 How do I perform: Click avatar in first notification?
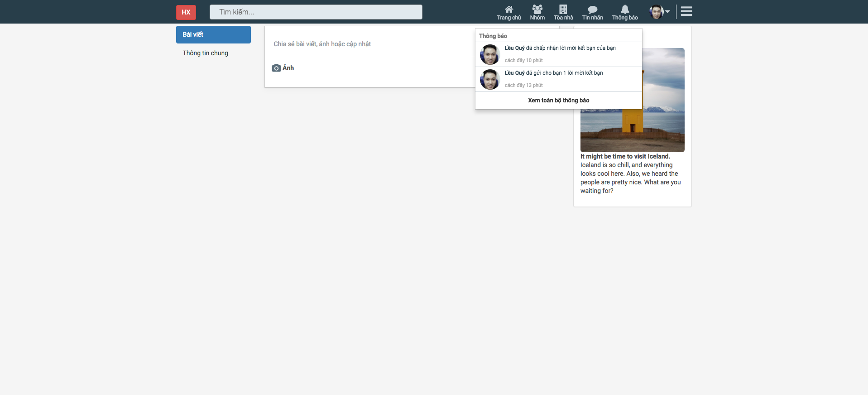click(x=489, y=55)
